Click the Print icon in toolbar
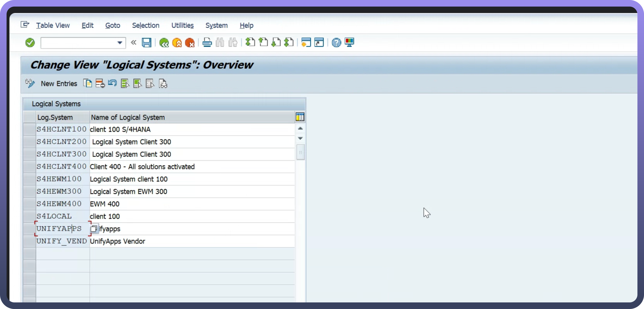The width and height of the screenshot is (644, 309). pyautogui.click(x=207, y=43)
